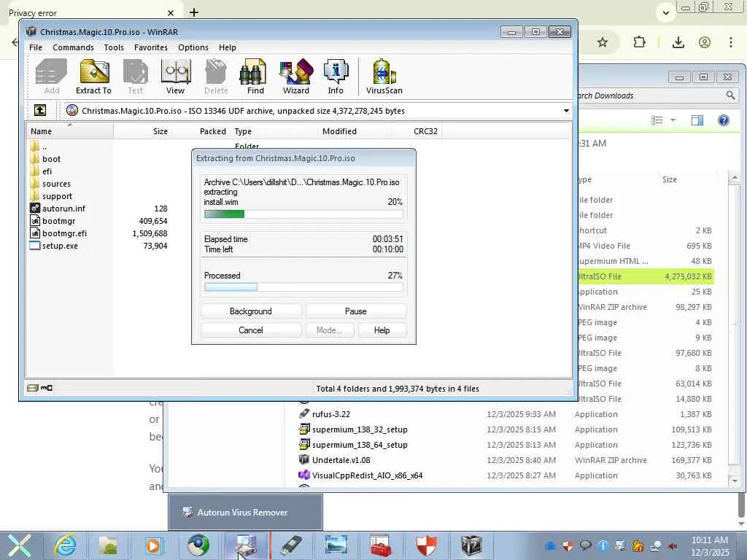Screen dimensions: 747x560
Task: Go up one level with the arrow icon
Action: [40, 111]
